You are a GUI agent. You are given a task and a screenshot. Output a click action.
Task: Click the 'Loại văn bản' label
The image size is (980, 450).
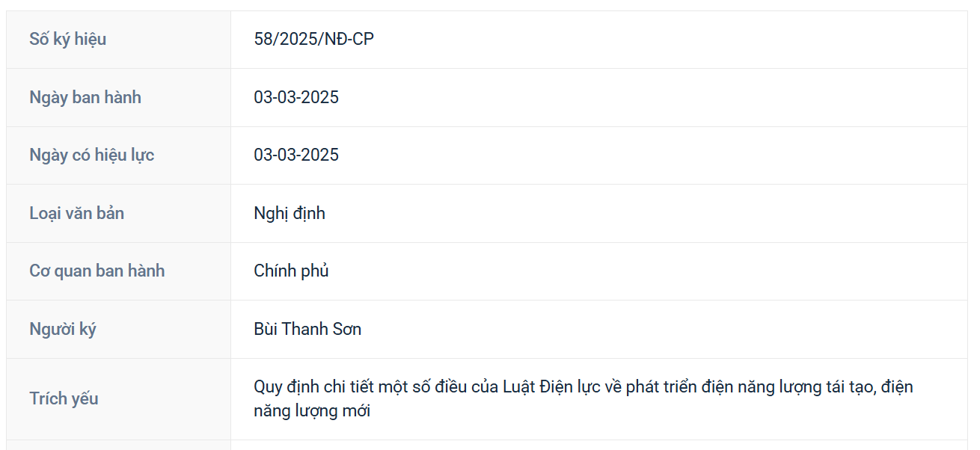click(x=77, y=213)
